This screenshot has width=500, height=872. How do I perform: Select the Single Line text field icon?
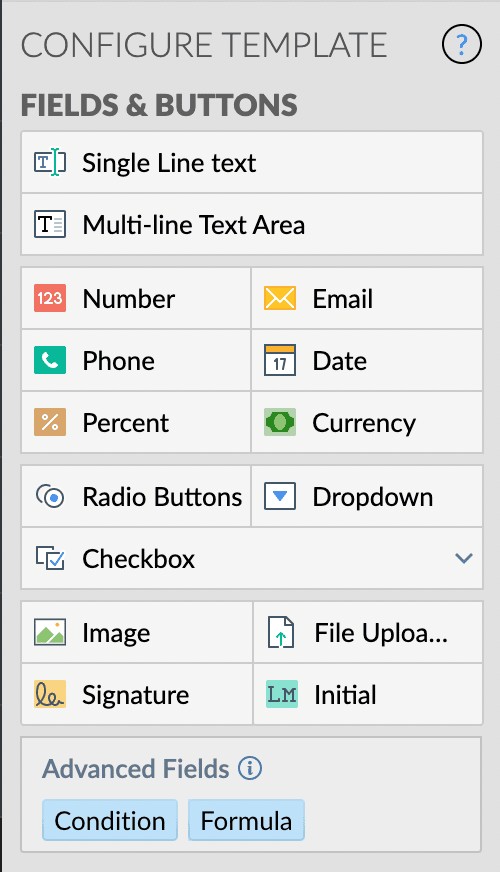point(50,162)
